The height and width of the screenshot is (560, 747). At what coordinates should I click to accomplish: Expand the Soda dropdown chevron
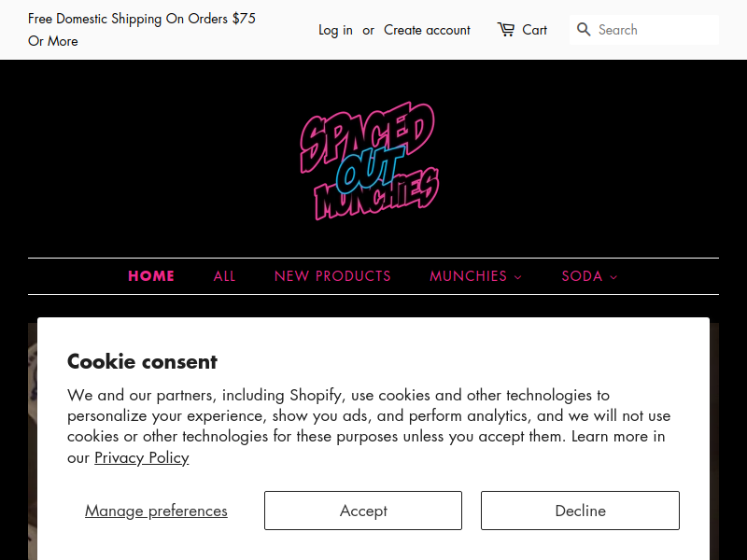613,277
